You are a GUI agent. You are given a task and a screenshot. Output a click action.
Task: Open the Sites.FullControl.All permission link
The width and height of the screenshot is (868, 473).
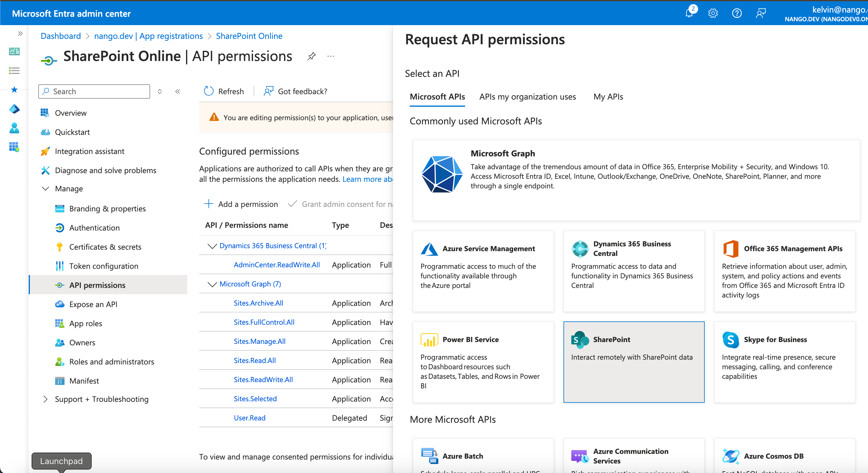point(264,322)
